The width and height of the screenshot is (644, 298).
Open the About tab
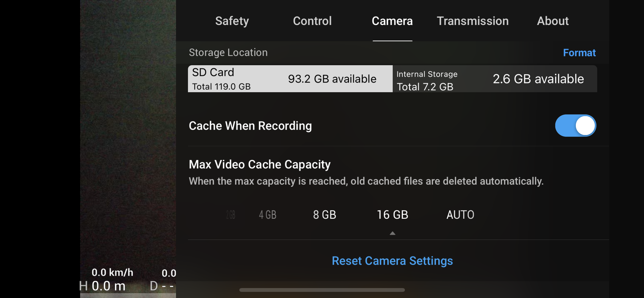click(553, 21)
